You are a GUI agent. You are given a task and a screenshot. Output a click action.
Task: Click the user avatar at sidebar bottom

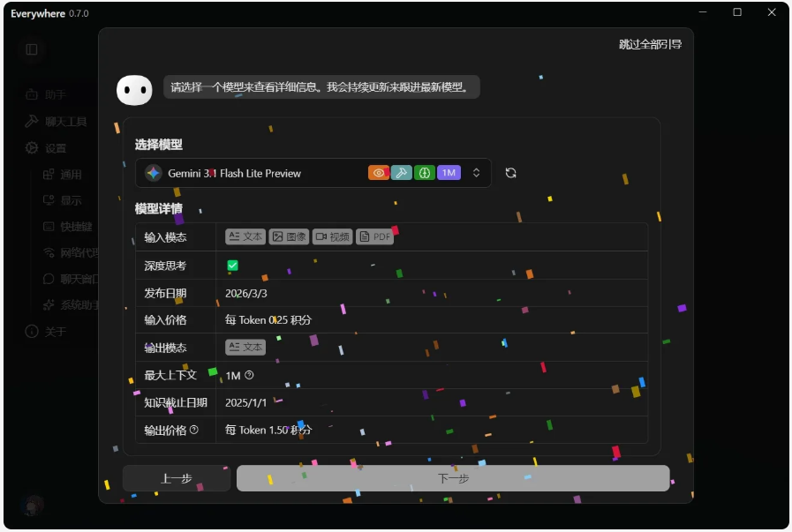[x=34, y=506]
